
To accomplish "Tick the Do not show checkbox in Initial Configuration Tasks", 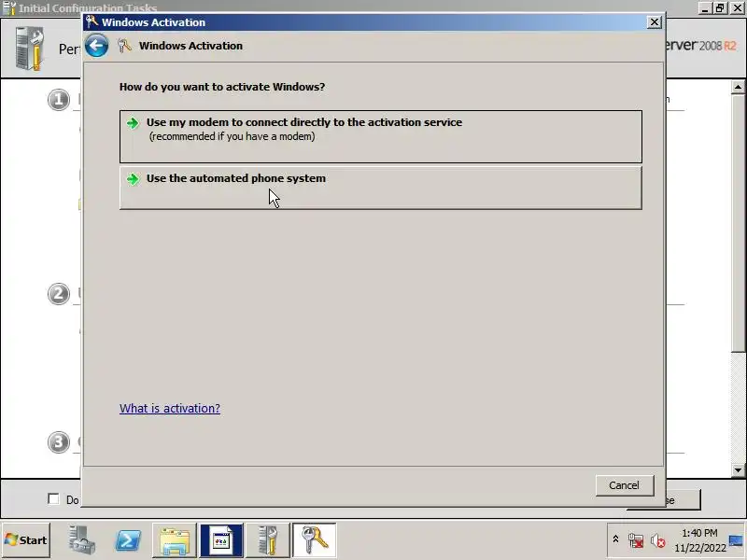I will pos(53,498).
